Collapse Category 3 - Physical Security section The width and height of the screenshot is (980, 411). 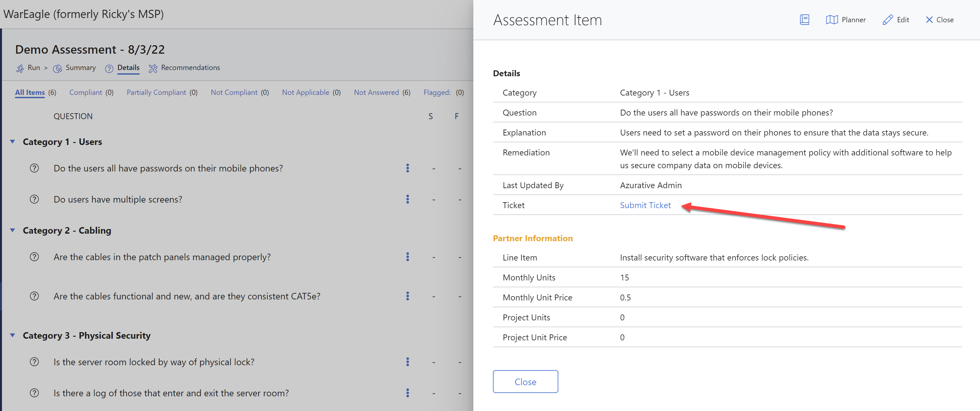point(12,336)
